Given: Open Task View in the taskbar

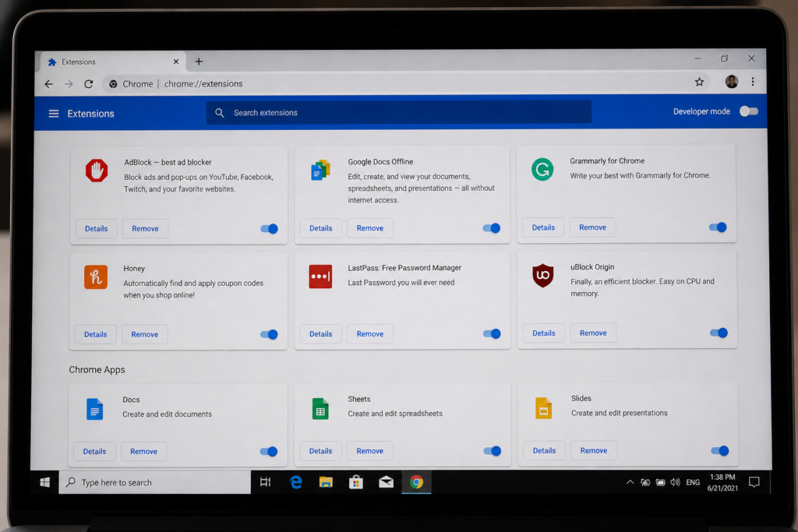Looking at the screenshot, I should (x=265, y=482).
